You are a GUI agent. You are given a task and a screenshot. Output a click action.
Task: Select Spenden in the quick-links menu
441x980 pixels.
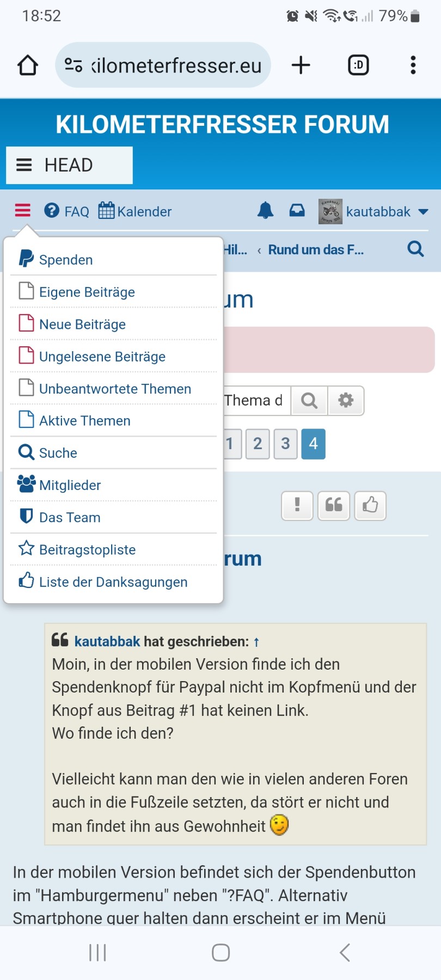65,260
